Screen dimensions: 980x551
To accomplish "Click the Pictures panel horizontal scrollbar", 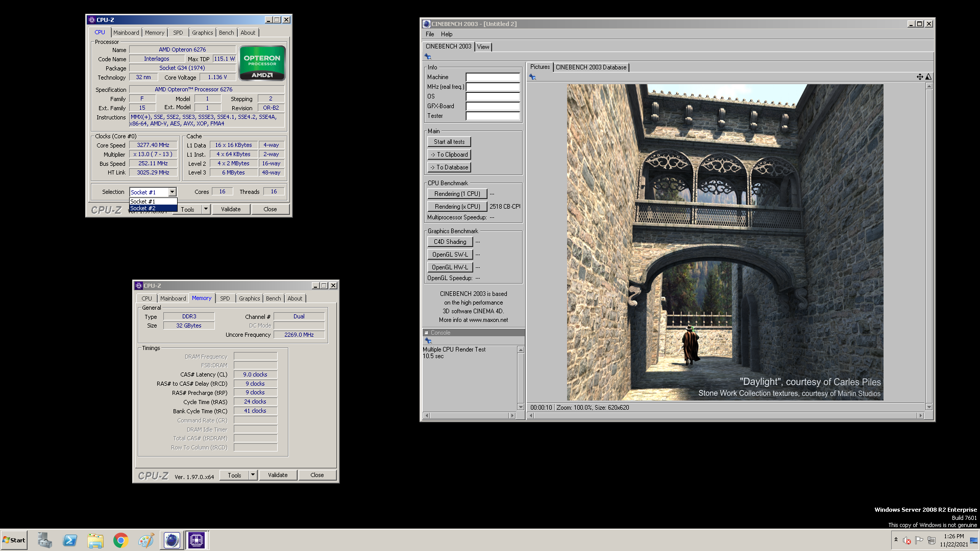I will tap(725, 416).
